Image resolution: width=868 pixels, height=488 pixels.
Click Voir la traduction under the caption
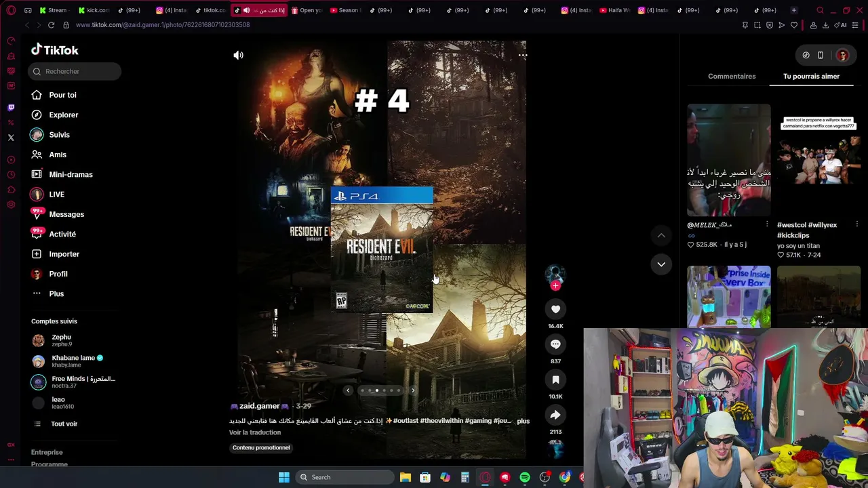[x=255, y=432]
